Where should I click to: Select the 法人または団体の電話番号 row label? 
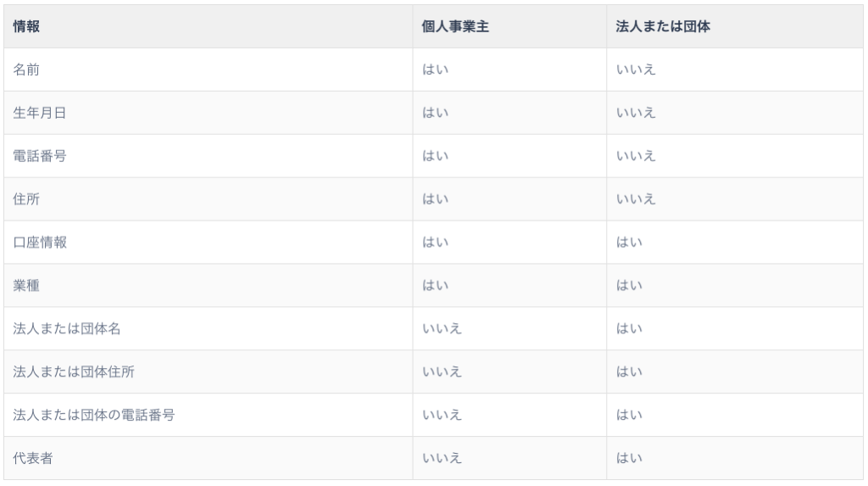point(87,416)
